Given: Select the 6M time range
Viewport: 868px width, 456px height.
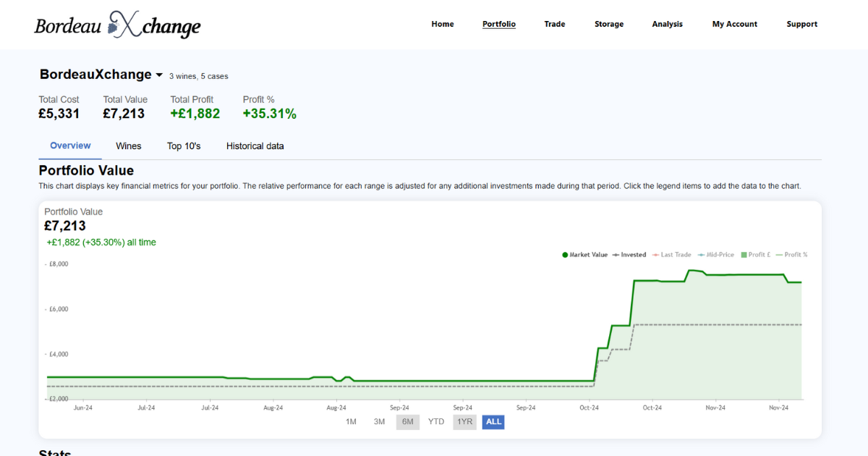Looking at the screenshot, I should point(408,422).
